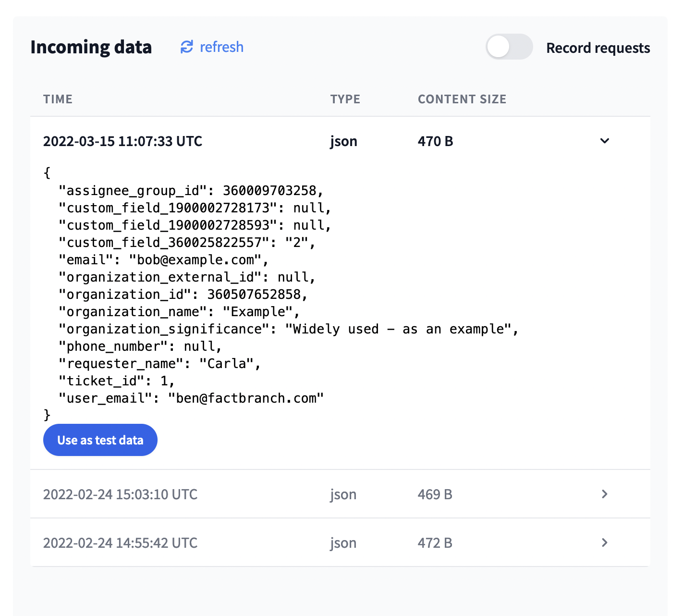Click the bob@example.com email value in JSON
This screenshot has width=683, height=616.
196,260
